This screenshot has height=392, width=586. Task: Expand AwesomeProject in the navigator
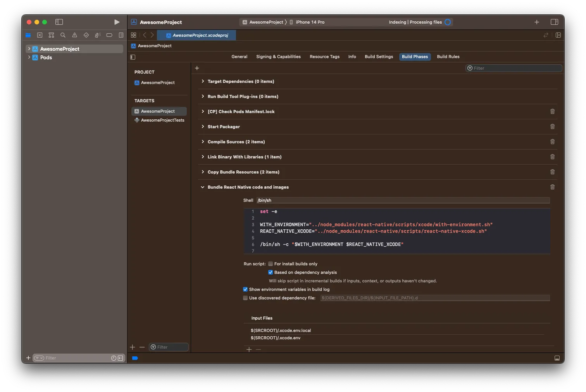click(x=29, y=49)
